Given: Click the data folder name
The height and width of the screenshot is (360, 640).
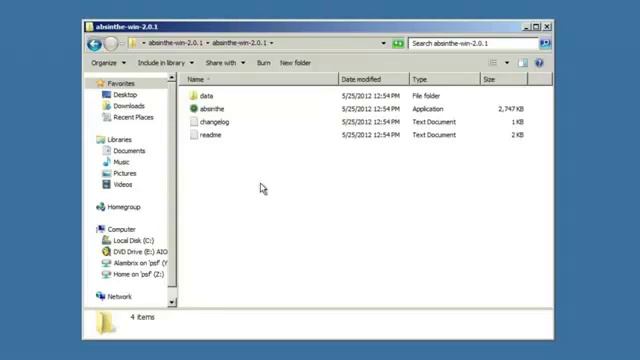Looking at the screenshot, I should coord(206,96).
